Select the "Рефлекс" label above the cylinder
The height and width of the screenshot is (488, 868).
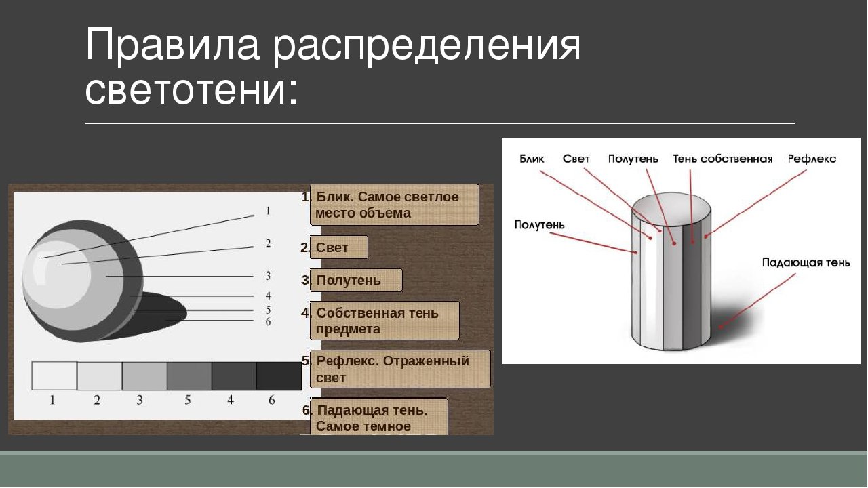click(x=812, y=159)
